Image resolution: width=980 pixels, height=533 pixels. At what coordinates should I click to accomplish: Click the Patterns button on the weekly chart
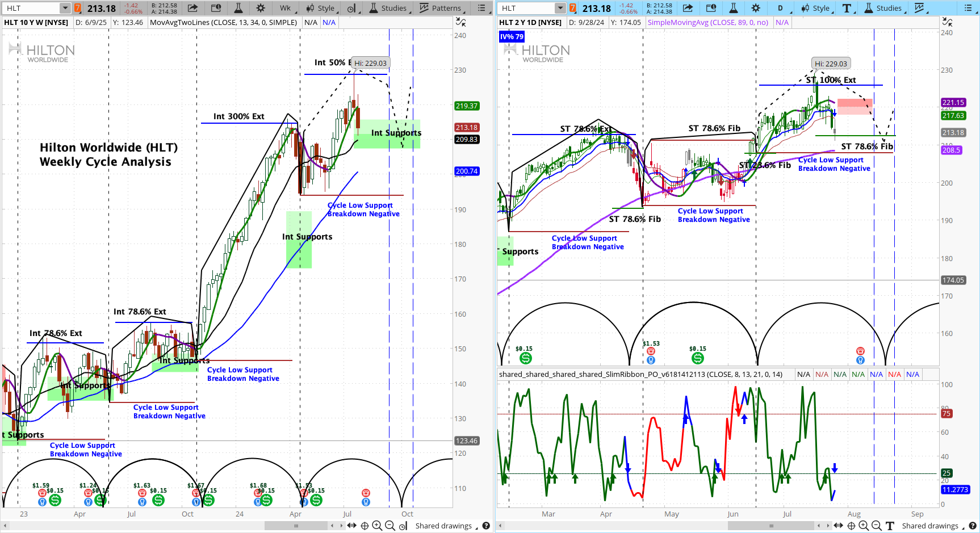point(441,8)
